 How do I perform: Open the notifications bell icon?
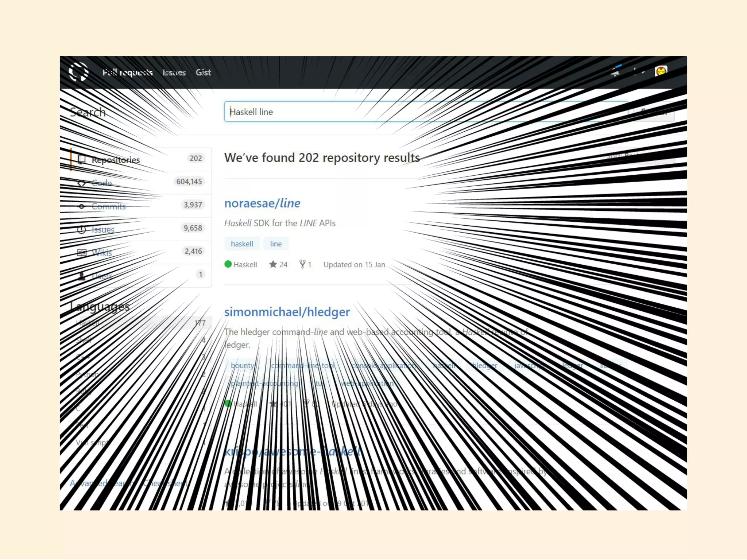[616, 71]
